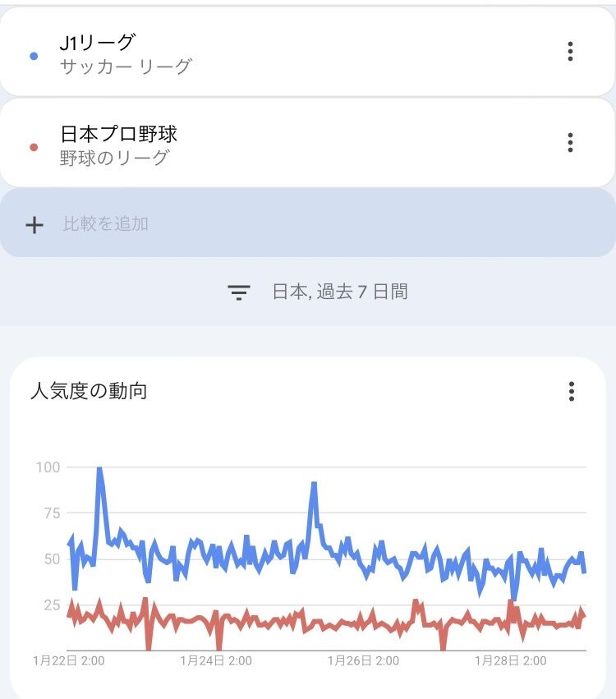This screenshot has width=616, height=699.
Task: Click the plus icon to add comparison
Action: coord(34,225)
